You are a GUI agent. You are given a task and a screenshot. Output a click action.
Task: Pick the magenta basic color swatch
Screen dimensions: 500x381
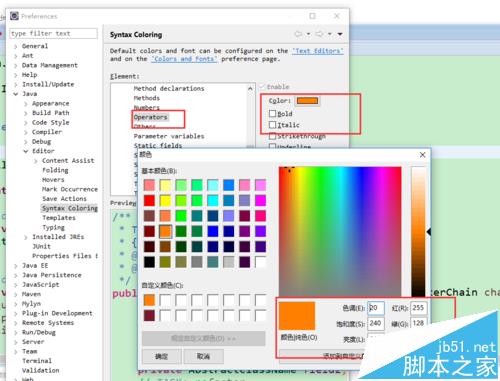pos(260,200)
